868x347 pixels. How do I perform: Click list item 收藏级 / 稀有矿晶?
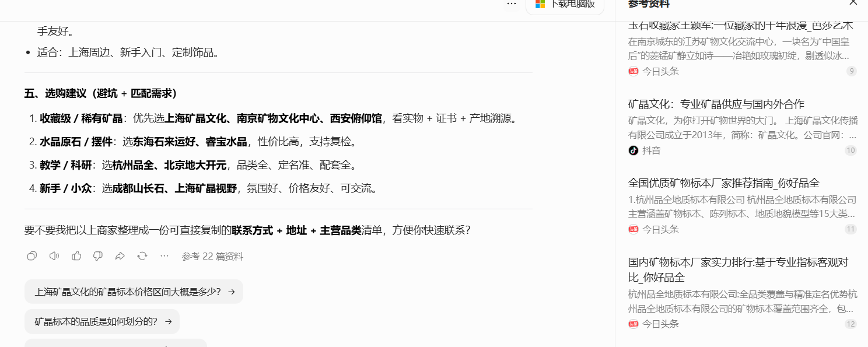point(278,118)
